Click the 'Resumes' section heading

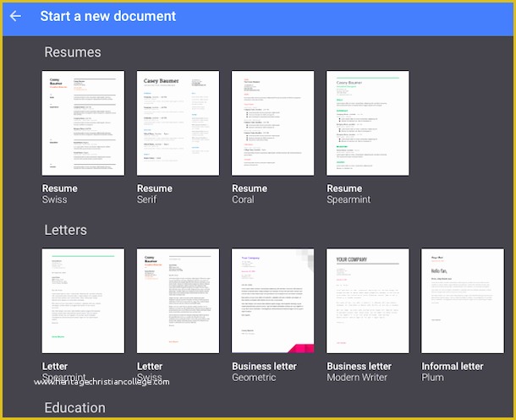pyautogui.click(x=73, y=52)
